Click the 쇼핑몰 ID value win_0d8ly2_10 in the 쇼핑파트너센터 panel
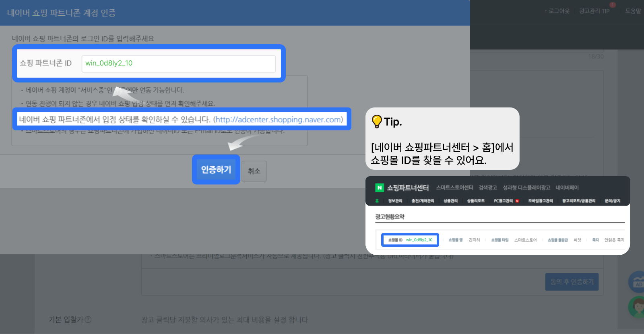Screen dimensions: 644x334 click(x=419, y=240)
